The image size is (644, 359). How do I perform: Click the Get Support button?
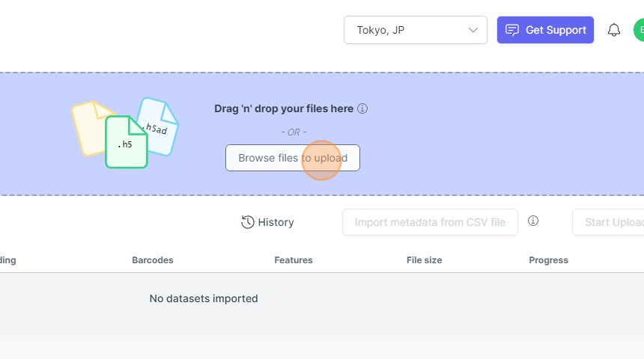pyautogui.click(x=545, y=30)
